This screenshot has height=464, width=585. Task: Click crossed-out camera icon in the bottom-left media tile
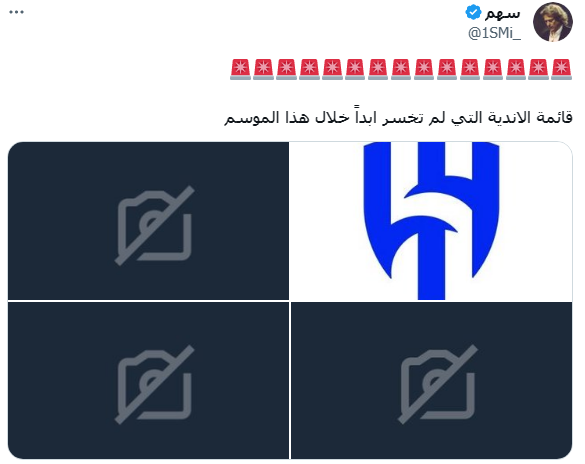point(154,385)
